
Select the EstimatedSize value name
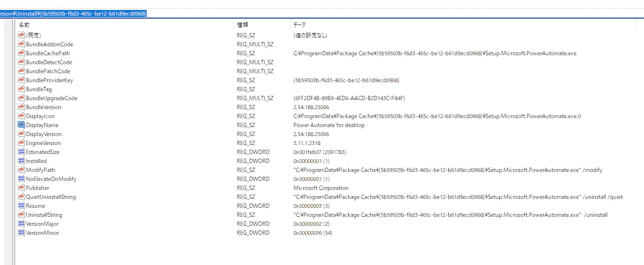[42, 152]
